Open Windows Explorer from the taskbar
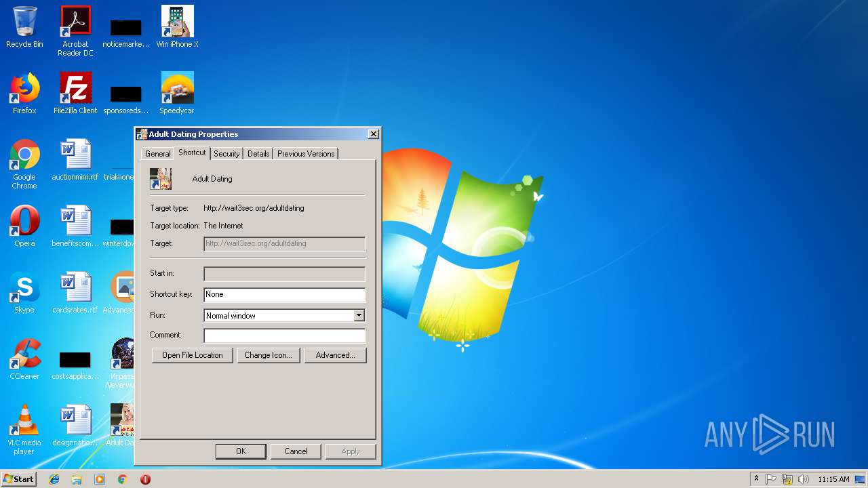 [x=77, y=479]
